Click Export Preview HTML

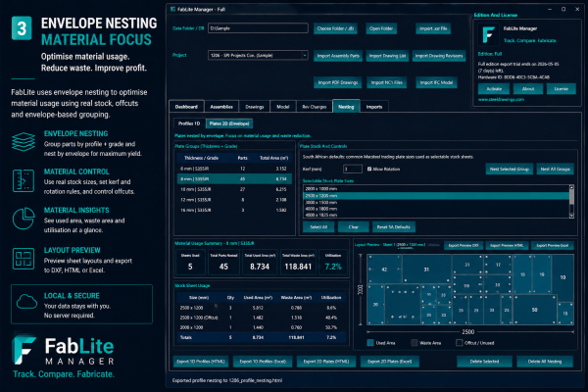(x=507, y=245)
